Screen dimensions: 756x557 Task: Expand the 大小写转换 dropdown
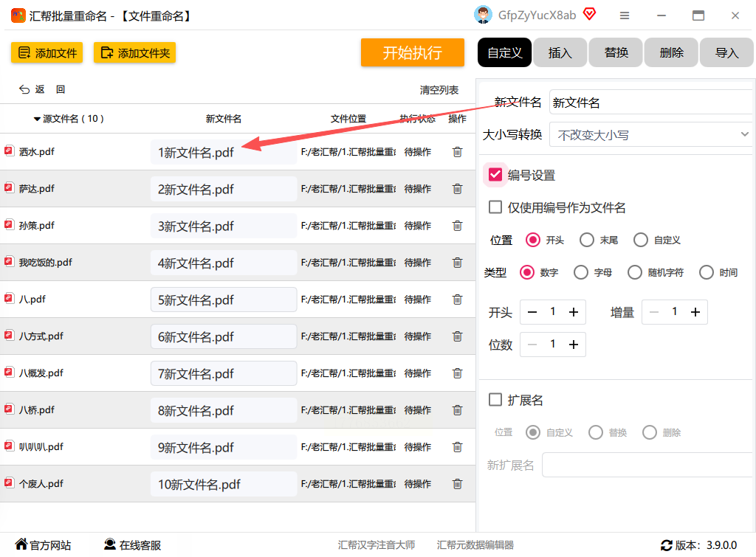[x=650, y=135]
